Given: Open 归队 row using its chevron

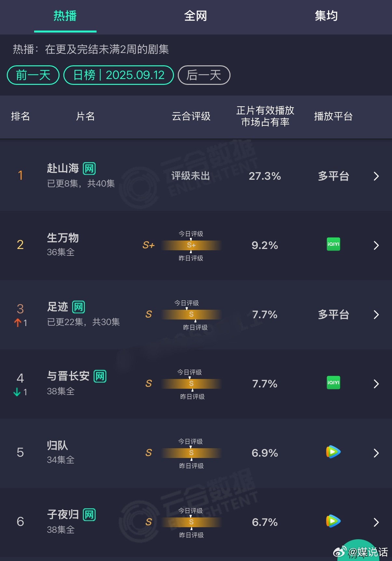Looking at the screenshot, I should [x=376, y=453].
